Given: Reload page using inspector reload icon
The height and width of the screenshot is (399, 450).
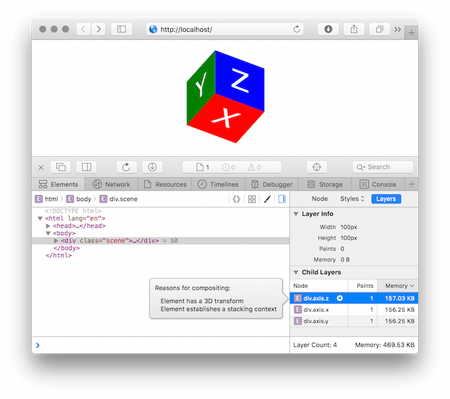Looking at the screenshot, I should point(126,167).
